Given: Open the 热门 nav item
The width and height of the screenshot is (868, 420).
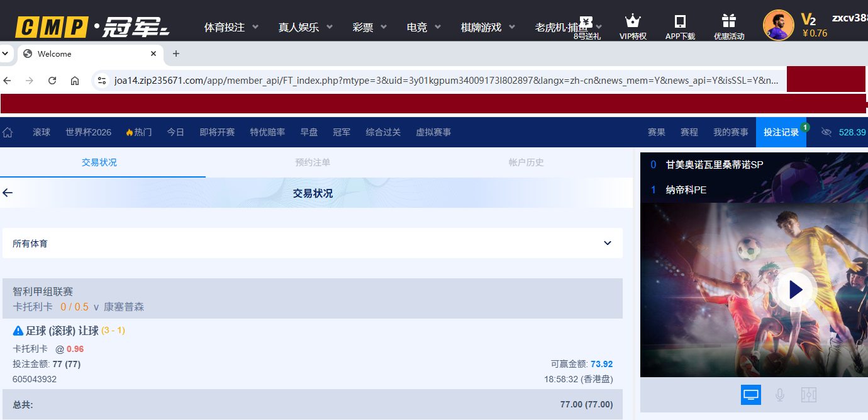Looking at the screenshot, I should [139, 132].
